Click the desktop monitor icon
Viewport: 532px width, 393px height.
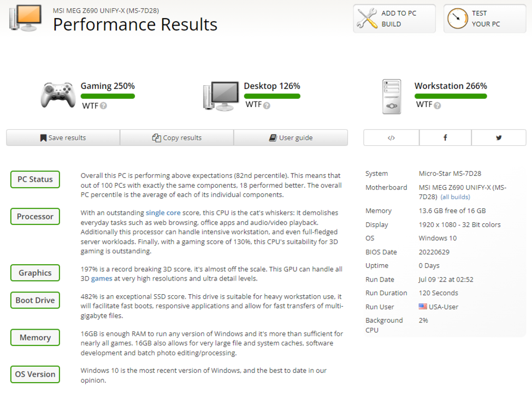click(221, 96)
